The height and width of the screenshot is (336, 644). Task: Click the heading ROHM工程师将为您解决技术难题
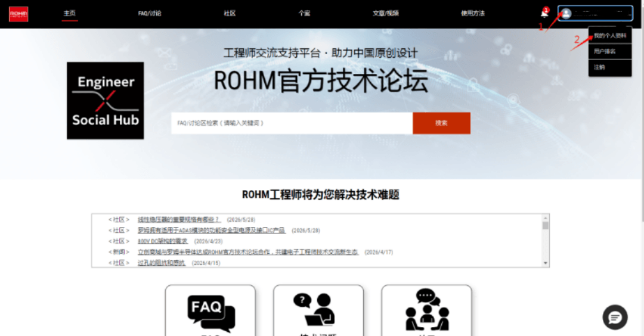coord(320,194)
